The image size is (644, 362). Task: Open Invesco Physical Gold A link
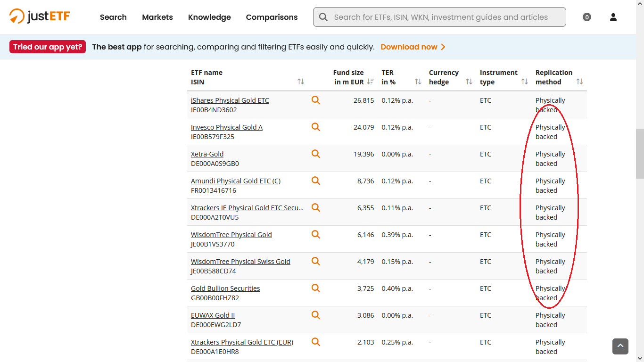tap(226, 127)
